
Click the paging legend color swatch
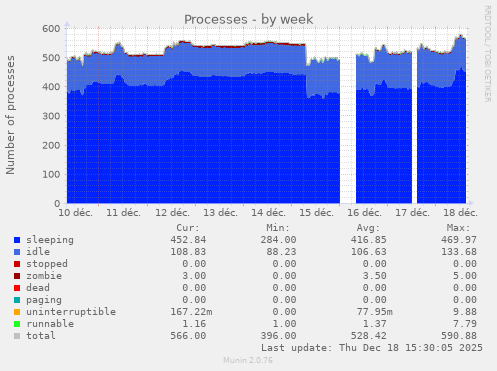coord(17,300)
